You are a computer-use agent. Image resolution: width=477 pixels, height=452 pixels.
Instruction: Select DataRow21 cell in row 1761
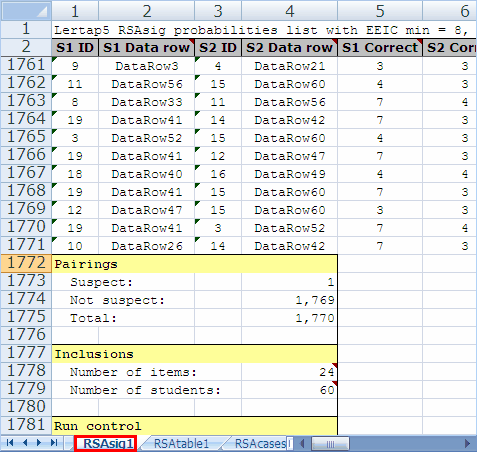click(x=290, y=66)
